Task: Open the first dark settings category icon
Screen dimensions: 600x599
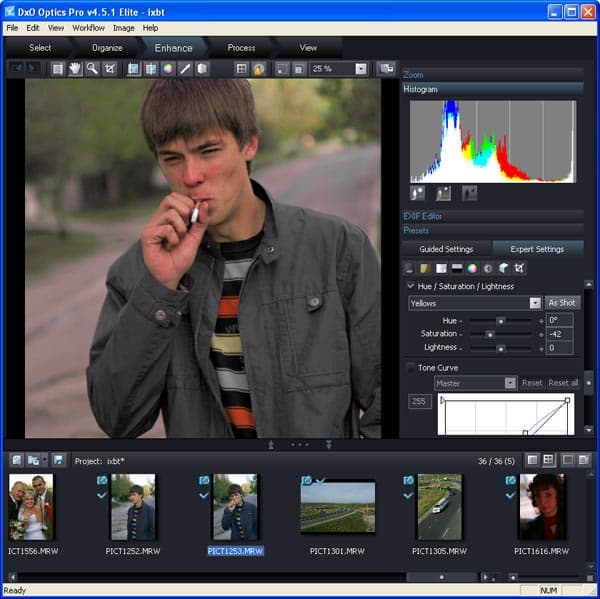Action: click(409, 268)
